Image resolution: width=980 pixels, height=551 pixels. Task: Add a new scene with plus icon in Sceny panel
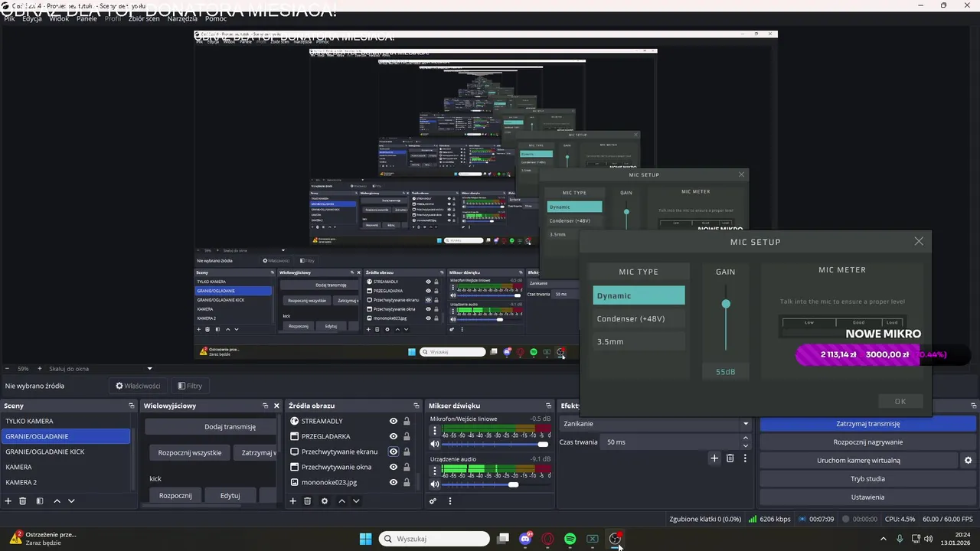click(x=8, y=501)
